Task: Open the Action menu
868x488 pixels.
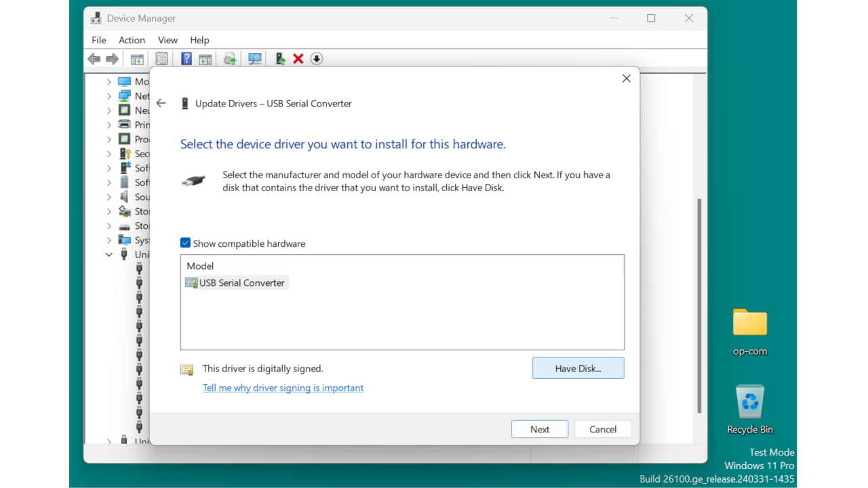Action: pos(132,40)
